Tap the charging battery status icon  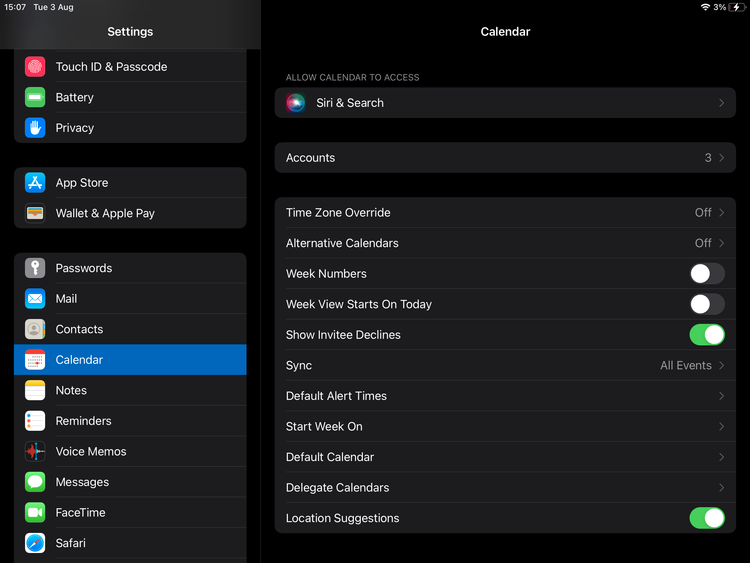click(737, 7)
